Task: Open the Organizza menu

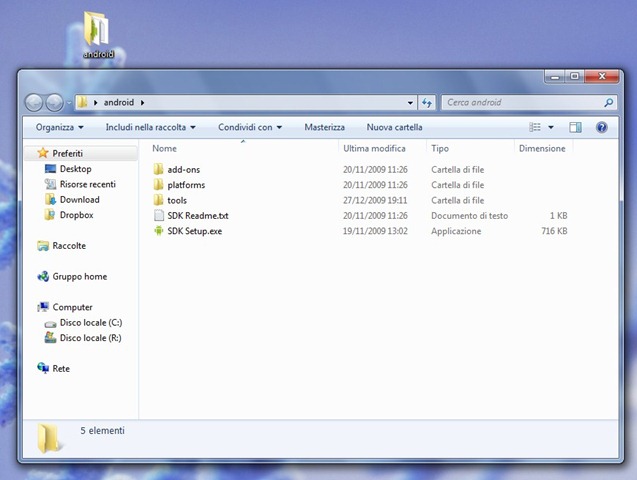Action: pos(60,128)
